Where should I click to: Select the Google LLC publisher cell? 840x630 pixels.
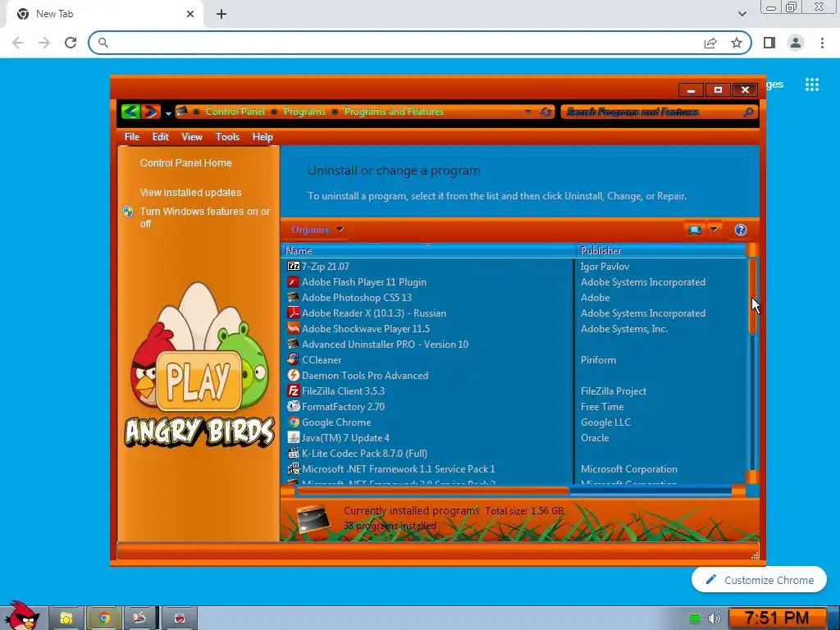(605, 422)
